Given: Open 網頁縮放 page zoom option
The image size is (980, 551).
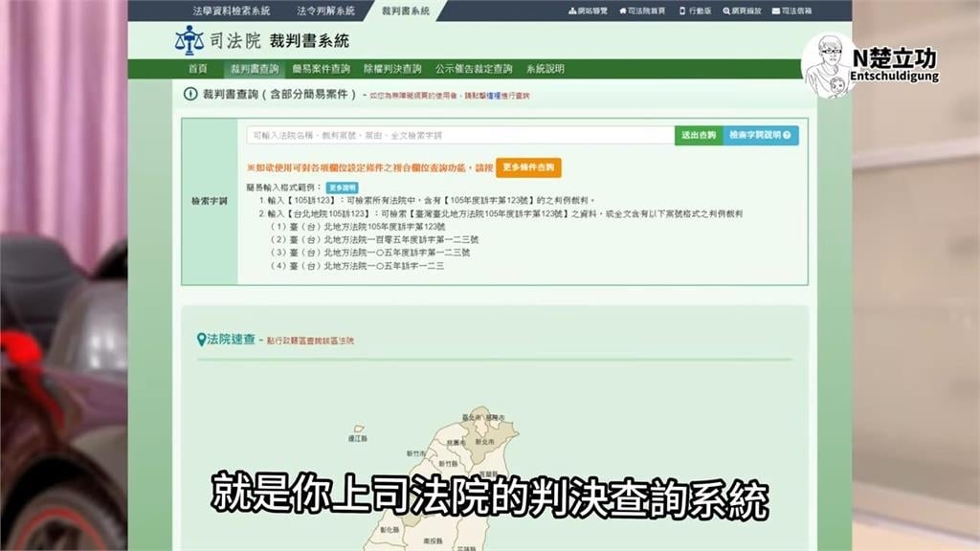Looking at the screenshot, I should 742,11.
